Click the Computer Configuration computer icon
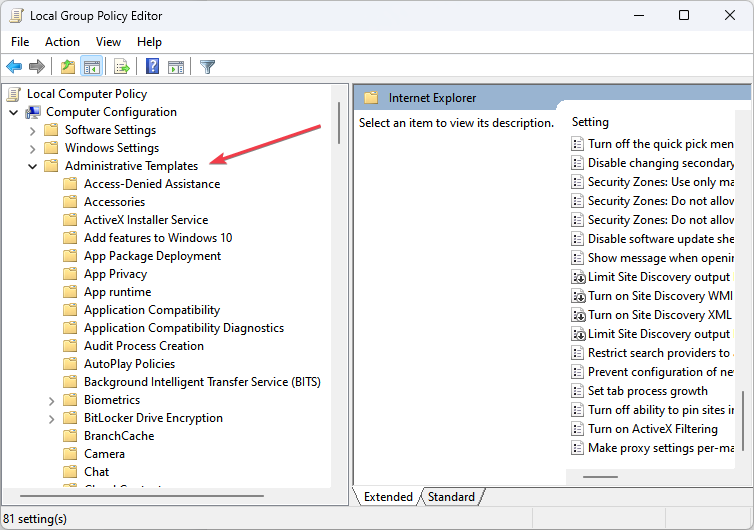Image resolution: width=754 pixels, height=530 pixels. coord(33,112)
